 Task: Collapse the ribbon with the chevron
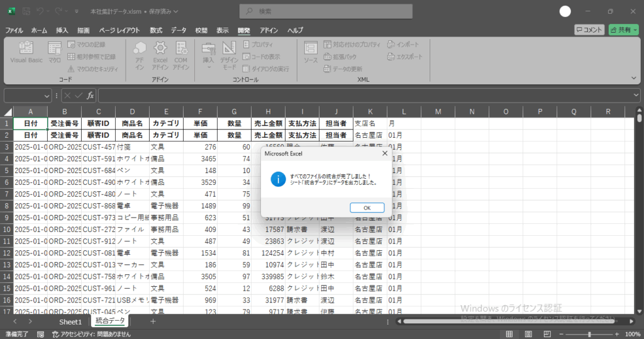click(634, 78)
